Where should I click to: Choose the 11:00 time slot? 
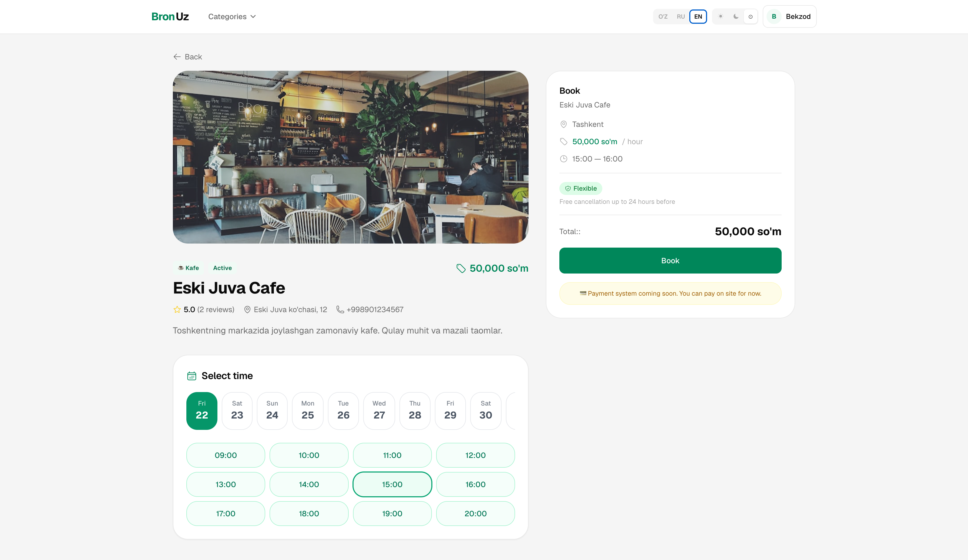[x=392, y=455]
